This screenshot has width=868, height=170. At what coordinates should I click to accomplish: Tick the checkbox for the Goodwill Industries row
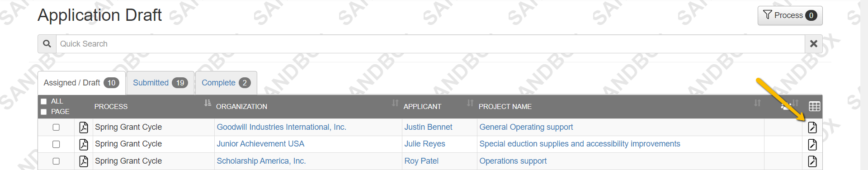(x=56, y=127)
